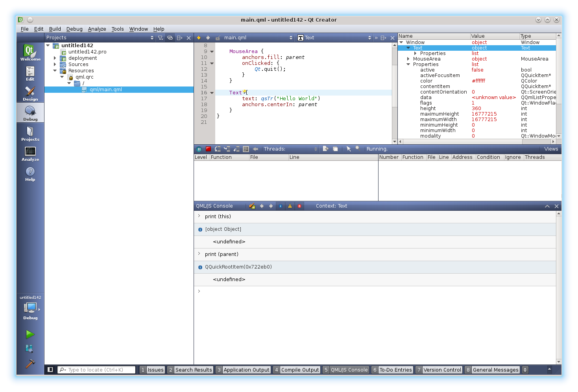Image resolution: width=578 pixels, height=392 pixels.
Task: Select untitled142.pro file
Action: click(x=87, y=52)
